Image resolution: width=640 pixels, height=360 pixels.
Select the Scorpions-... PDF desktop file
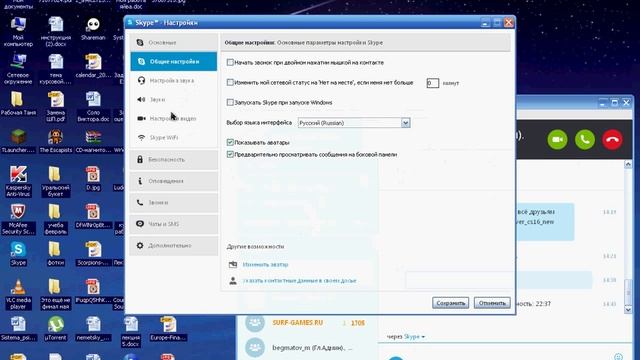93,253
